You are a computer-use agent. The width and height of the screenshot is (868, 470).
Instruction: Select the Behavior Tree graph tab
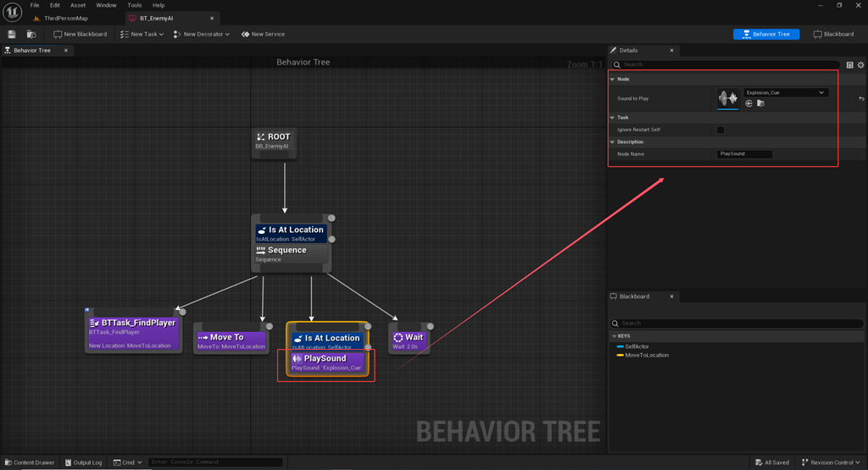[31, 50]
